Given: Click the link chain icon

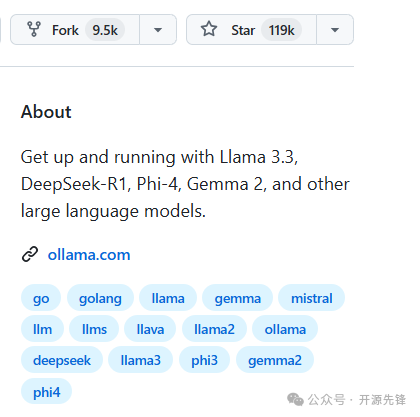Looking at the screenshot, I should (30, 255).
